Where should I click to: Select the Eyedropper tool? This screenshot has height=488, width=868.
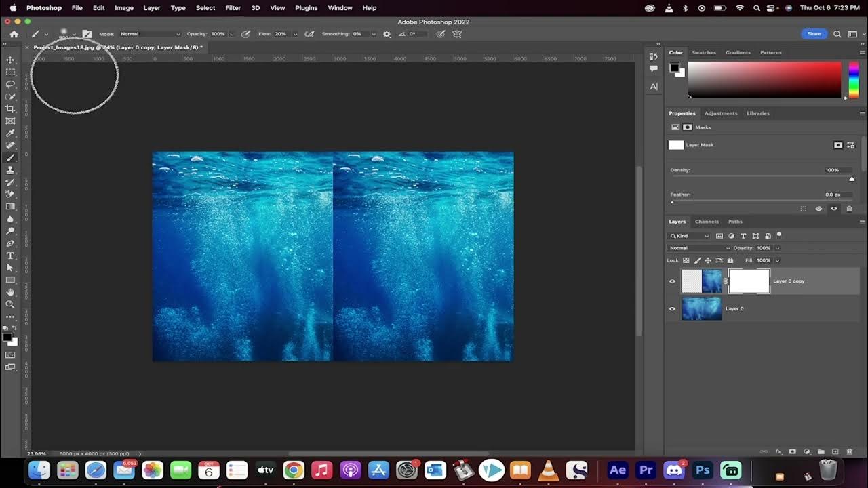(x=10, y=134)
